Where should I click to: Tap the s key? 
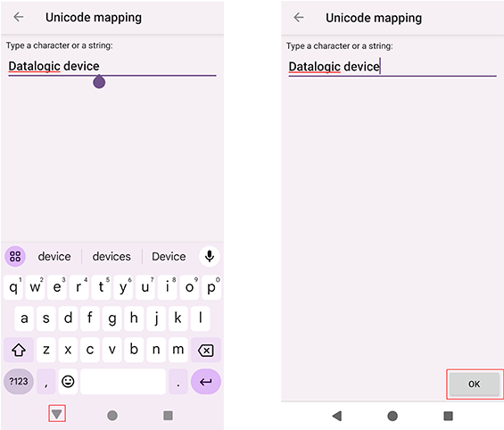46,318
